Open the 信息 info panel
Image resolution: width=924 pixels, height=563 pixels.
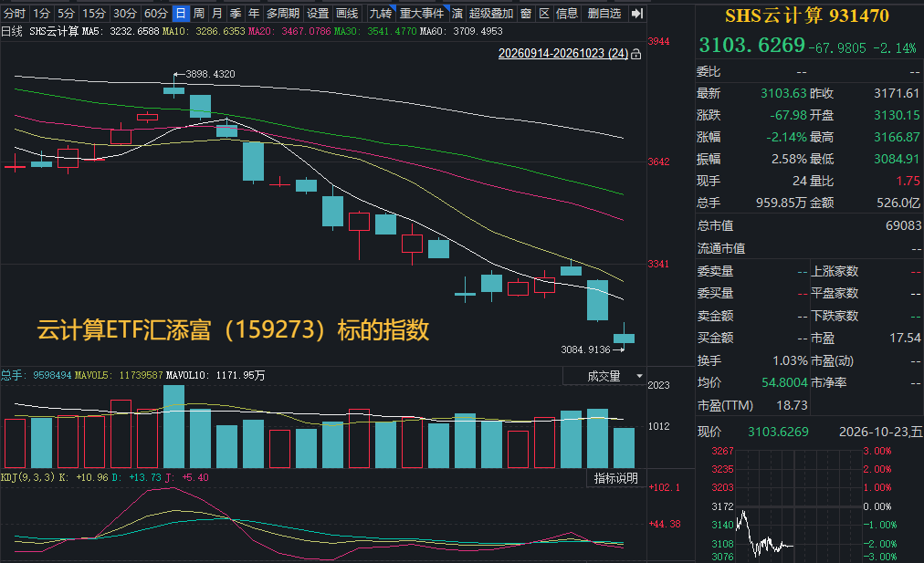tap(567, 14)
